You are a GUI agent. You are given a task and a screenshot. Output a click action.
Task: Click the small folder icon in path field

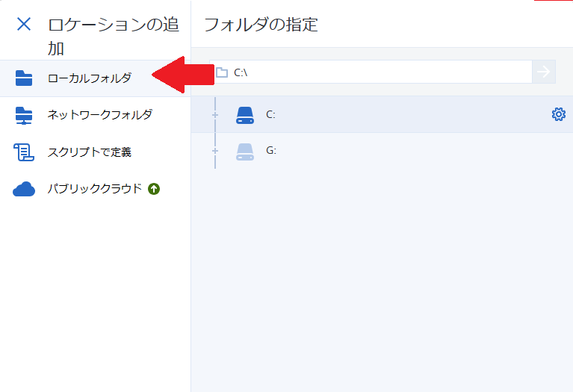tap(221, 72)
